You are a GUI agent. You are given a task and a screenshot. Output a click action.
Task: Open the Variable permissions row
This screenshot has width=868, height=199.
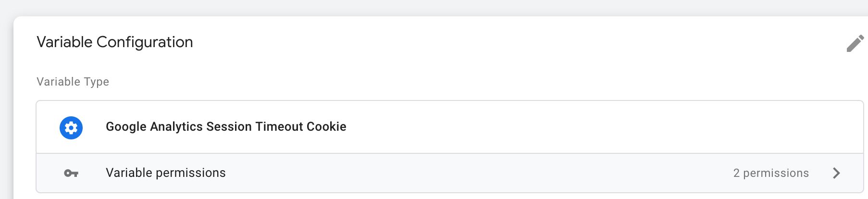pyautogui.click(x=450, y=173)
